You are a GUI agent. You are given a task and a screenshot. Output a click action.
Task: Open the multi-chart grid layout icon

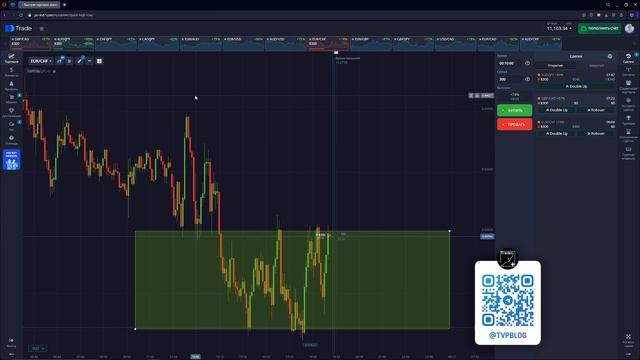(99, 61)
